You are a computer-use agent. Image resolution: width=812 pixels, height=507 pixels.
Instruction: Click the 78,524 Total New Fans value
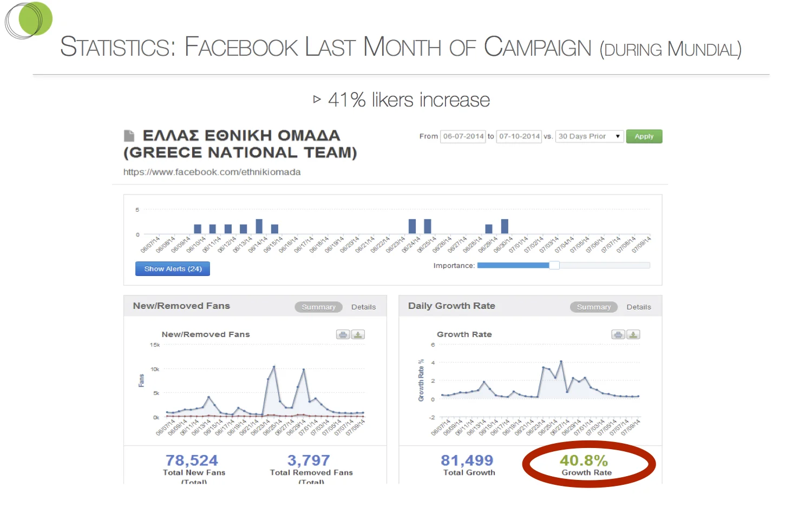[192, 460]
